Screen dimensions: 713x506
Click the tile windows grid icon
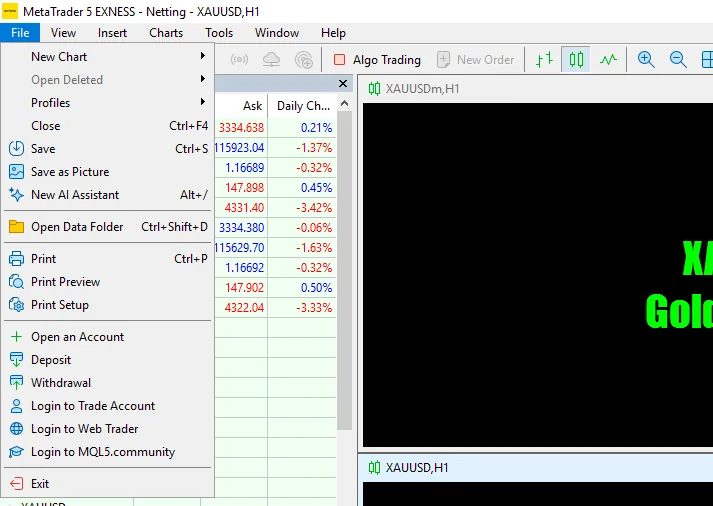click(x=707, y=60)
